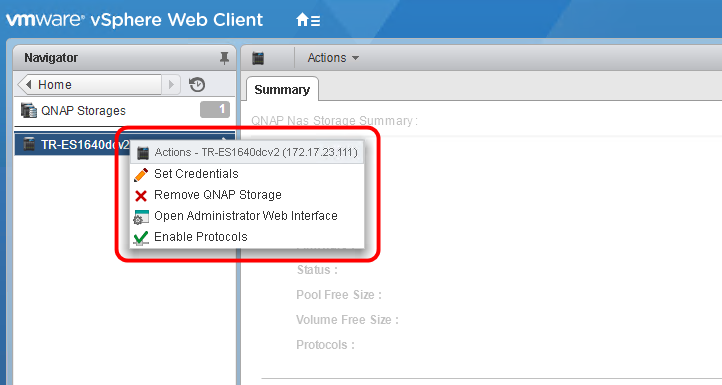Open navigation history clock icon
722x385 pixels.
197,85
